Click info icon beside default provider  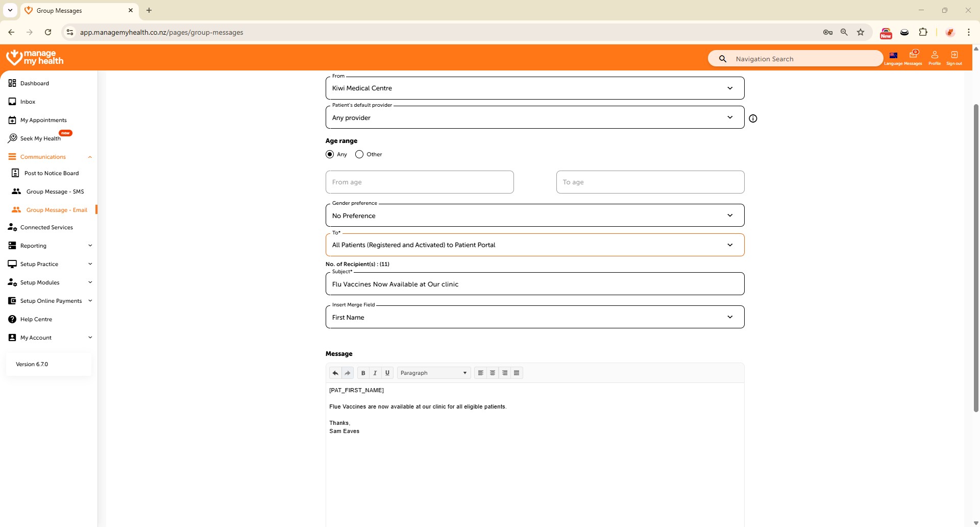[x=753, y=118]
